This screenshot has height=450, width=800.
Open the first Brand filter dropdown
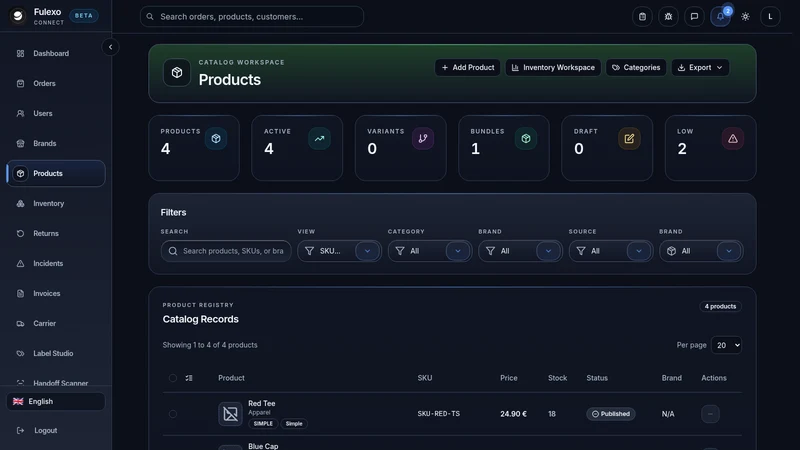[x=520, y=251]
